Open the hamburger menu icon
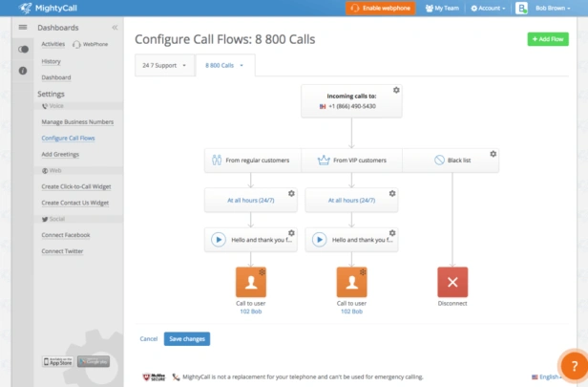 (23, 28)
